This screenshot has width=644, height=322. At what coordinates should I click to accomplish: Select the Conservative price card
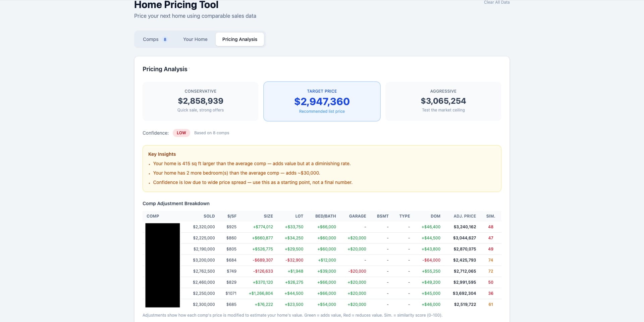[x=201, y=101]
